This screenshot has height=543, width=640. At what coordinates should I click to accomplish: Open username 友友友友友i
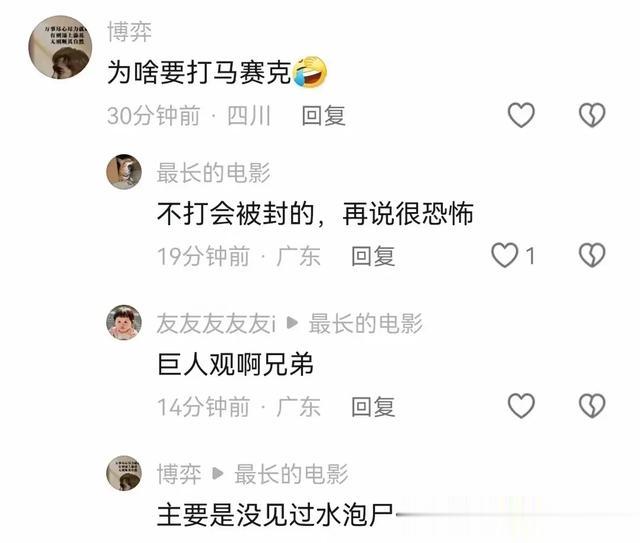216,323
